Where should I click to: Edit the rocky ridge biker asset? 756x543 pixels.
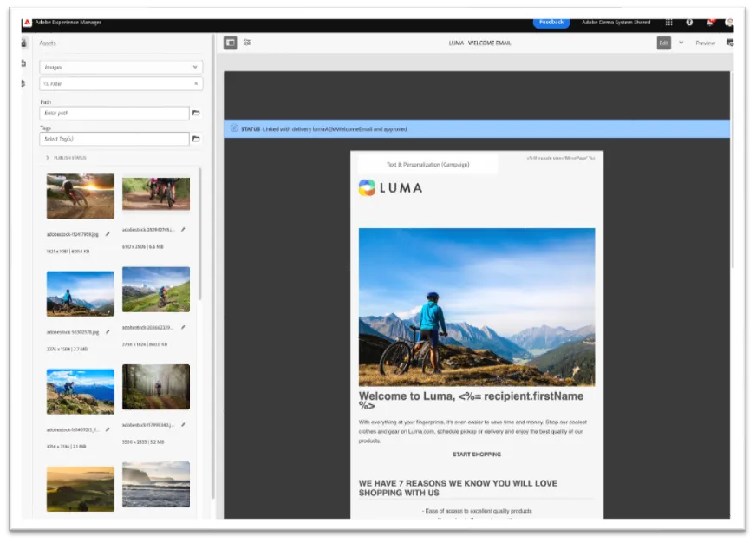tap(108, 429)
